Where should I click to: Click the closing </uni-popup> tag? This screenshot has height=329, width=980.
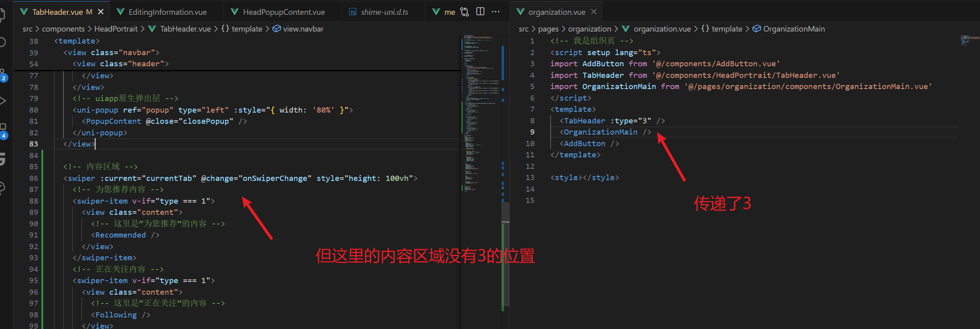point(100,133)
